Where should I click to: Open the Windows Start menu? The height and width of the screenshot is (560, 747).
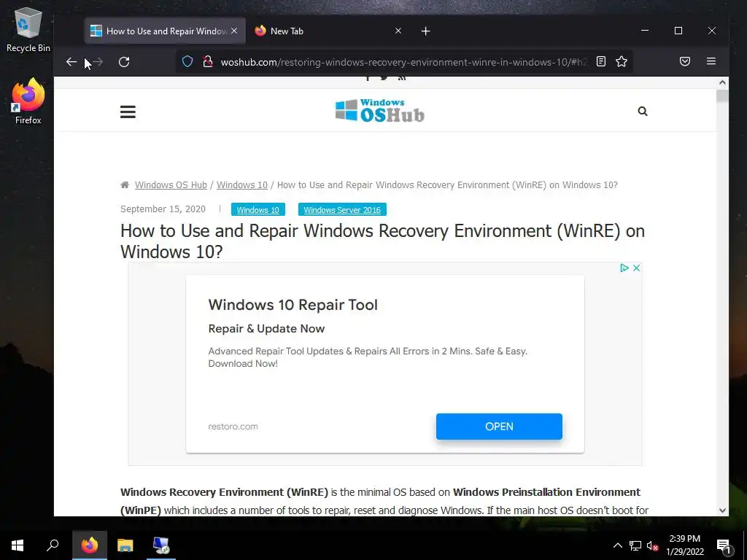(18, 545)
